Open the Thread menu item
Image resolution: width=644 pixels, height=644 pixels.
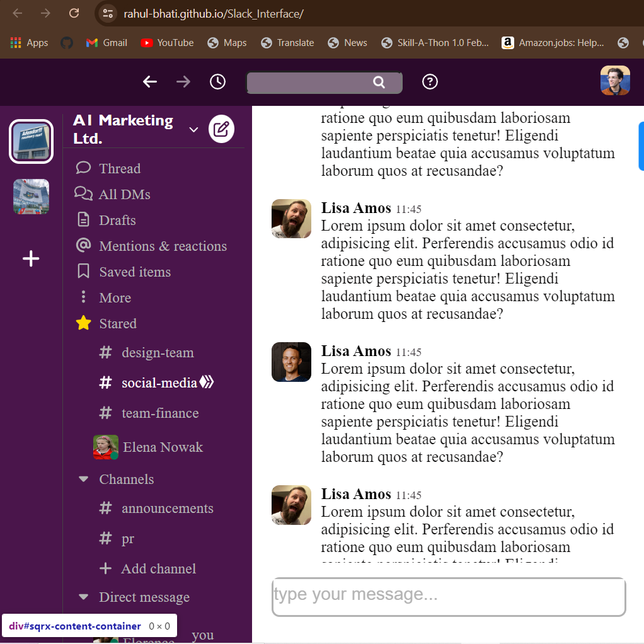point(119,168)
